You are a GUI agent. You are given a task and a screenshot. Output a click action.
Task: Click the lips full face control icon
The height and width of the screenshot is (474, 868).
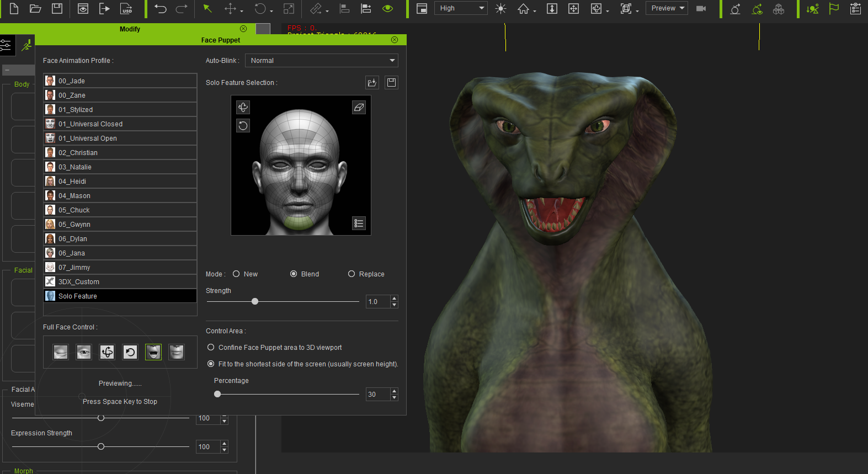point(177,352)
